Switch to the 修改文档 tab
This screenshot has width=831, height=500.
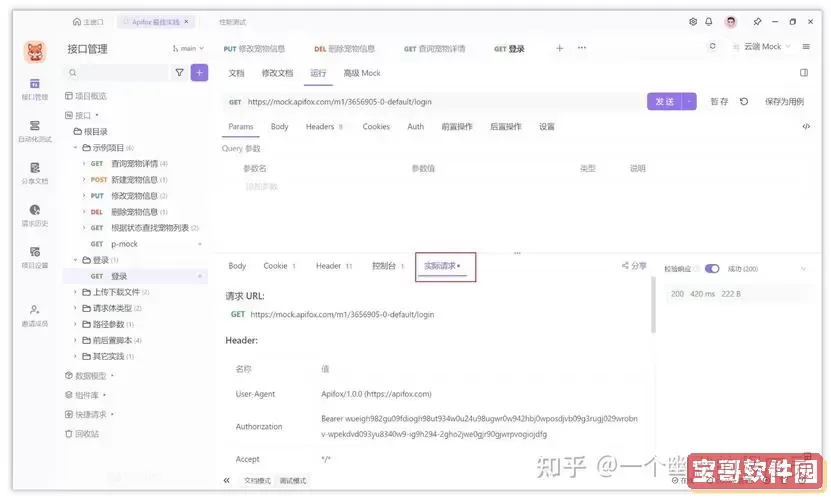[x=277, y=73]
